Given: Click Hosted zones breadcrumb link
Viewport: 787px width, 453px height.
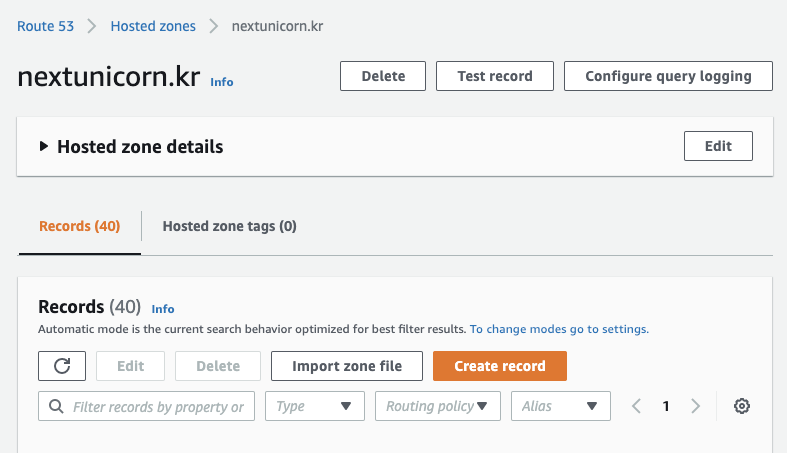Looking at the screenshot, I should pyautogui.click(x=153, y=26).
